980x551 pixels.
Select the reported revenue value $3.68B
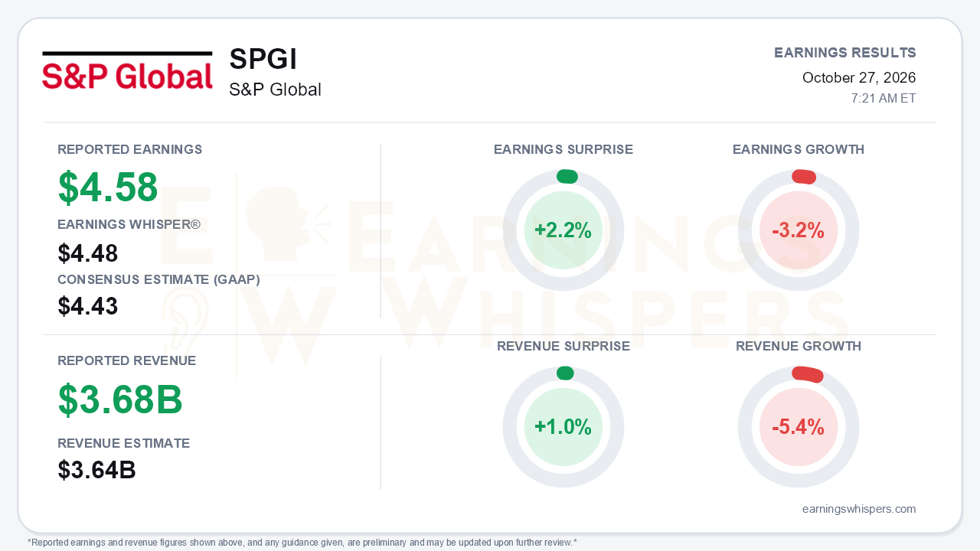120,399
